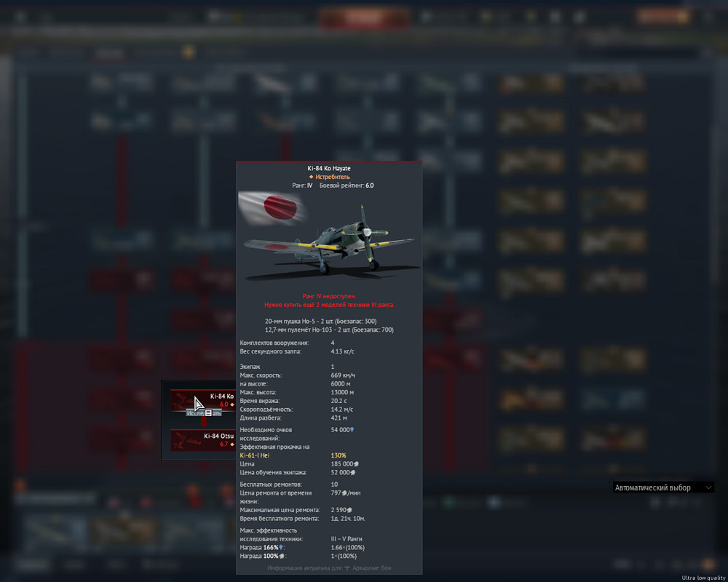
Task: Click the chevron arrow of Автоматический выбор
Action: coord(706,487)
